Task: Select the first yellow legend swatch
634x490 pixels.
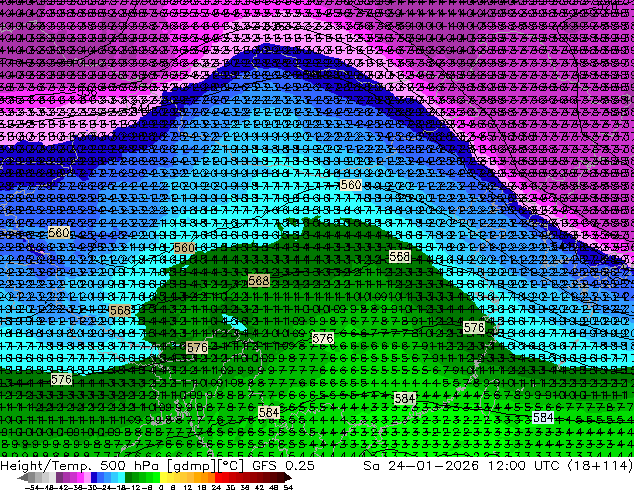Action: pyautogui.click(x=163, y=477)
